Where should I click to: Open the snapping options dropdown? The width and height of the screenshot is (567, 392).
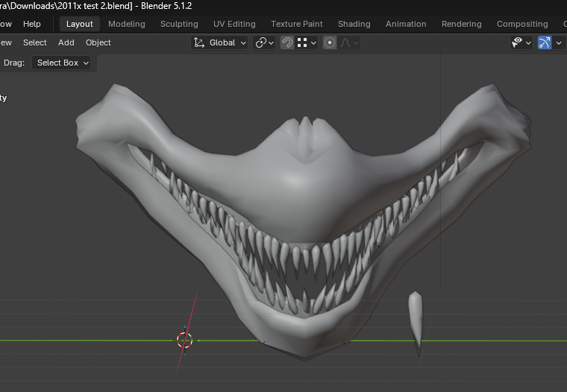point(307,42)
